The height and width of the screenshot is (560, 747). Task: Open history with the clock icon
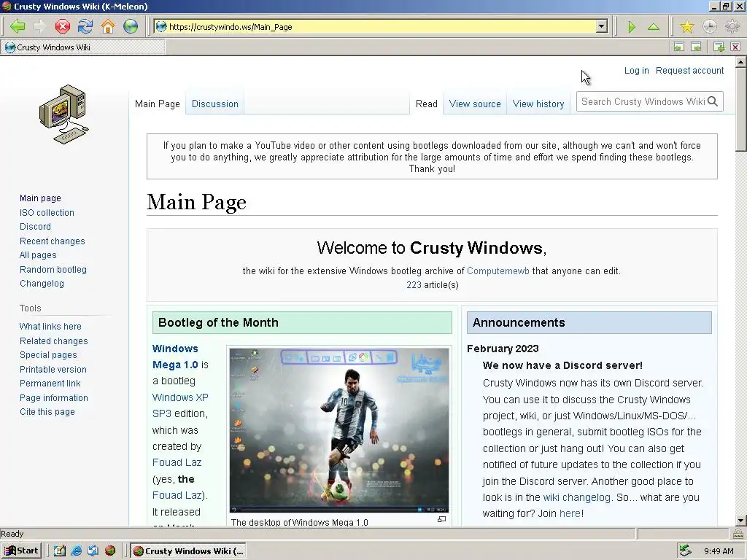[709, 27]
